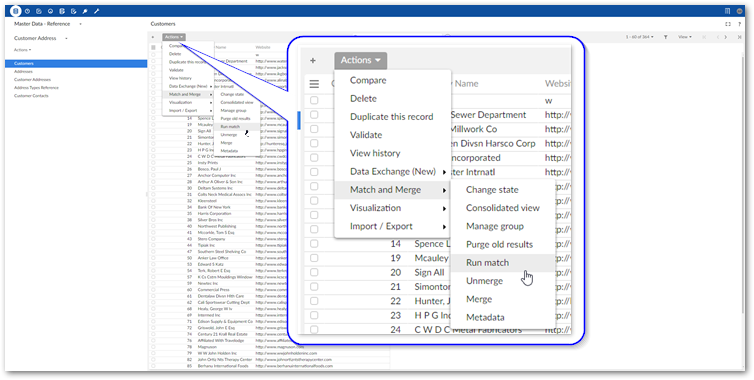Click the plus create-record icon in enlarged callout
The width and height of the screenshot is (754, 380).
click(313, 61)
